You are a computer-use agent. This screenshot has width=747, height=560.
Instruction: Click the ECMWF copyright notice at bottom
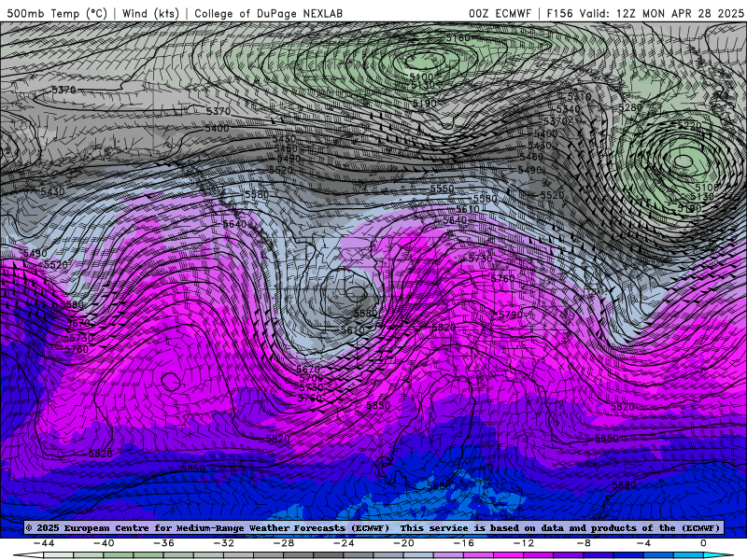click(373, 527)
